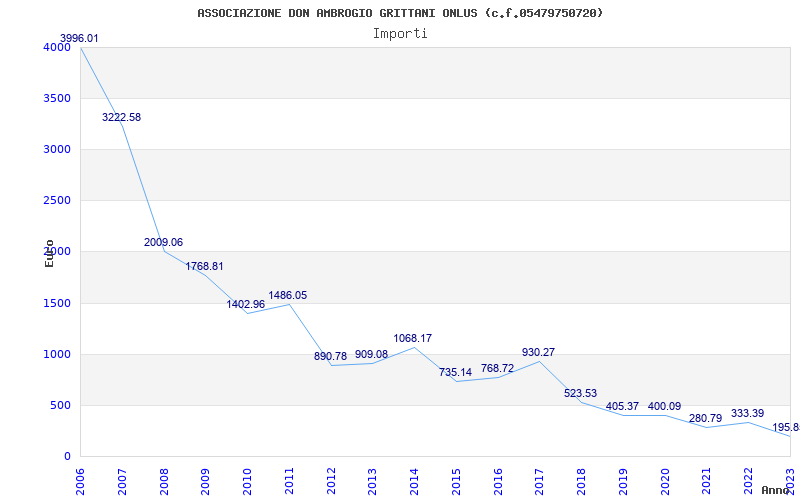Click the 930.27 data label
The image size is (800, 500).
click(x=538, y=353)
